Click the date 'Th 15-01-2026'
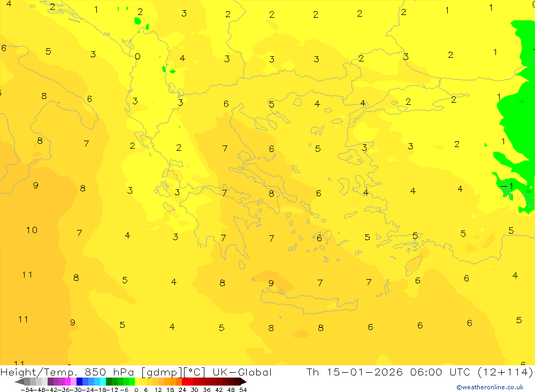The image size is (535, 392). (354, 372)
